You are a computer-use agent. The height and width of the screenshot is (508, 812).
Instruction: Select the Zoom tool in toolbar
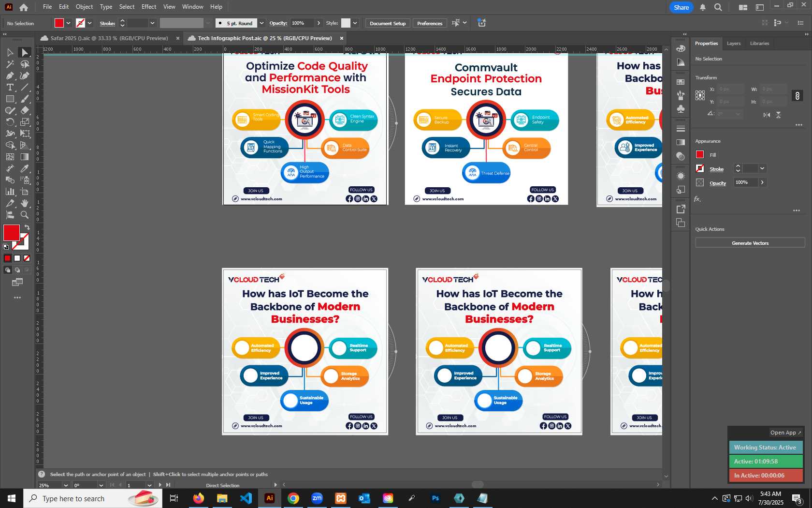25,215
